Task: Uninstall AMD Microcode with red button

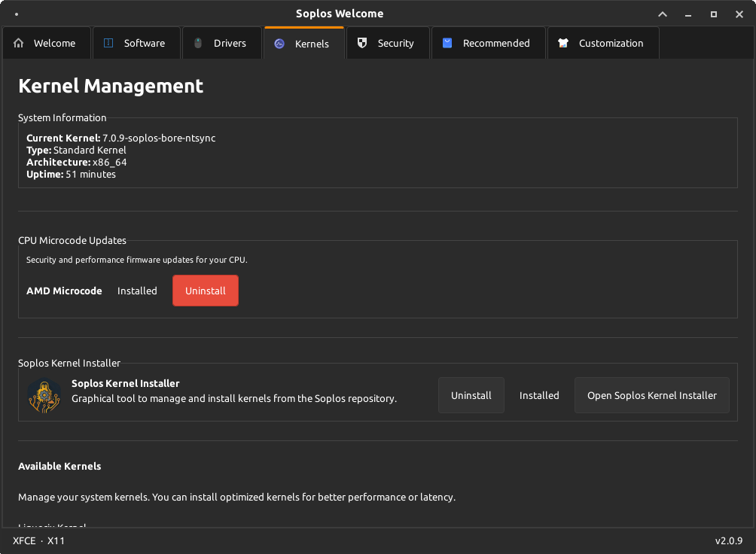Action: point(206,291)
